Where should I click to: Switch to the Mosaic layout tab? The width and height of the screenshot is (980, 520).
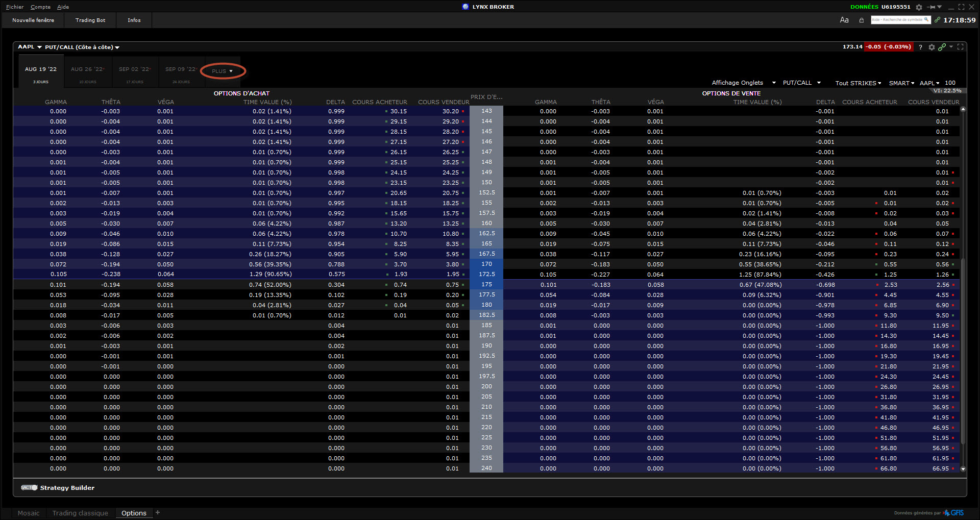[x=29, y=513]
